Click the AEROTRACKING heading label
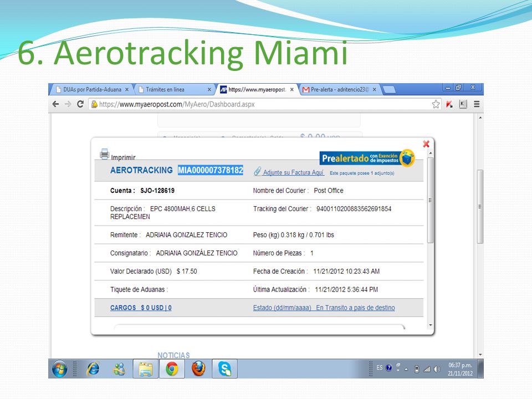 [141, 170]
